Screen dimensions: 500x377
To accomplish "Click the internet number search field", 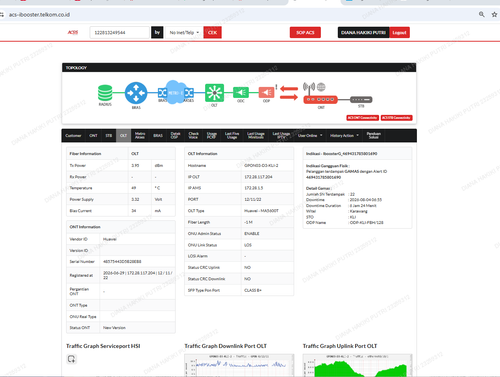I will tap(120, 32).
